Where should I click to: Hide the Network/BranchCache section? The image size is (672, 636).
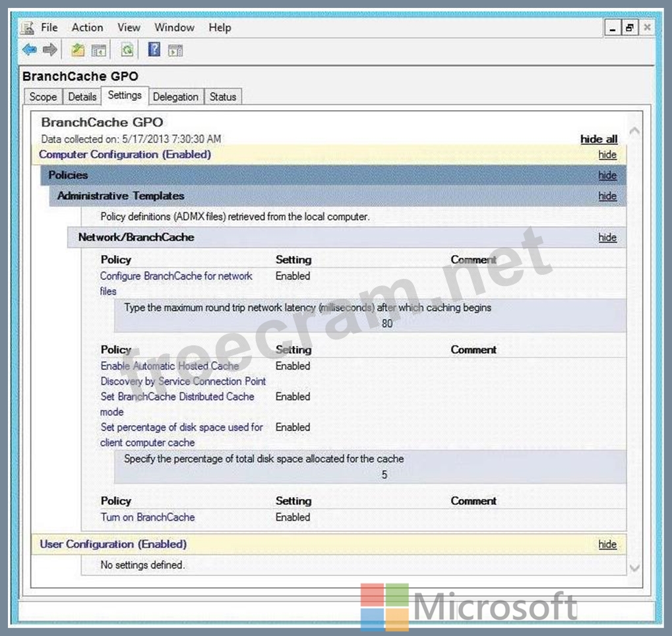[607, 237]
